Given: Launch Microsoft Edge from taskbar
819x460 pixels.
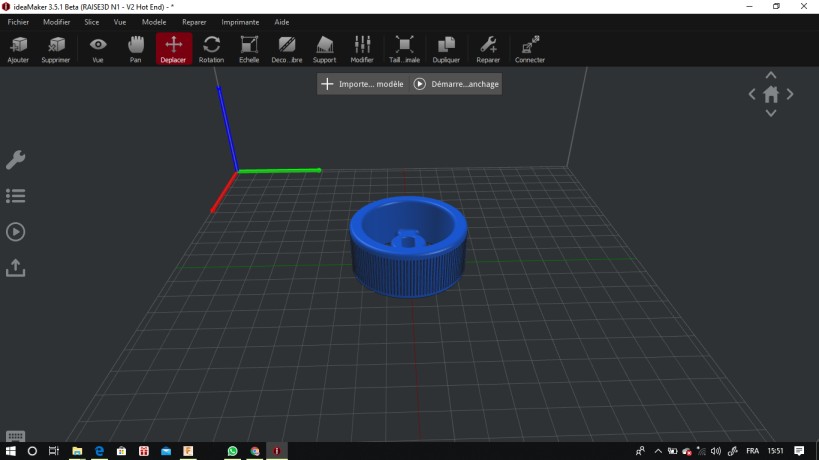Looking at the screenshot, I should point(99,451).
